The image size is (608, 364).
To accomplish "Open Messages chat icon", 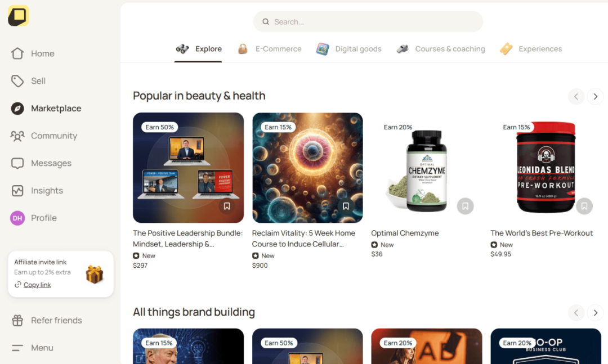I will 17,163.
